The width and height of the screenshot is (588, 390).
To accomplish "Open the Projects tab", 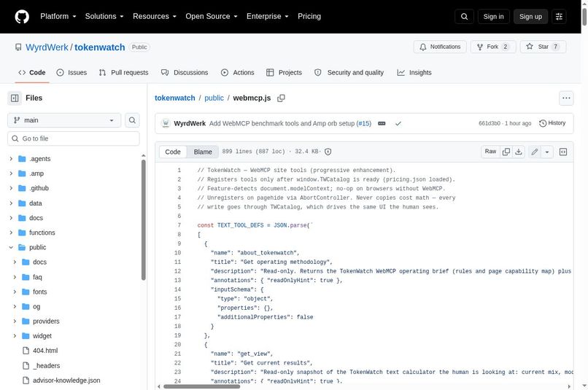I will pyautogui.click(x=284, y=73).
